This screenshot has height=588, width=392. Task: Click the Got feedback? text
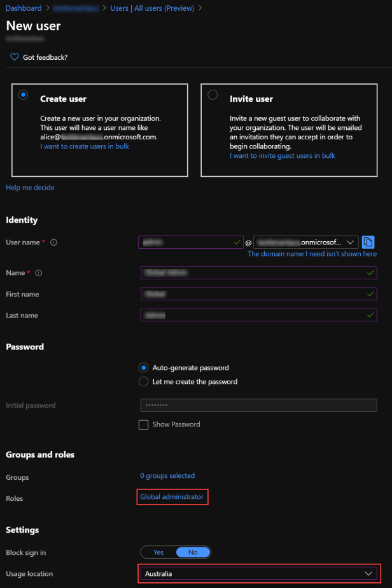coord(45,57)
